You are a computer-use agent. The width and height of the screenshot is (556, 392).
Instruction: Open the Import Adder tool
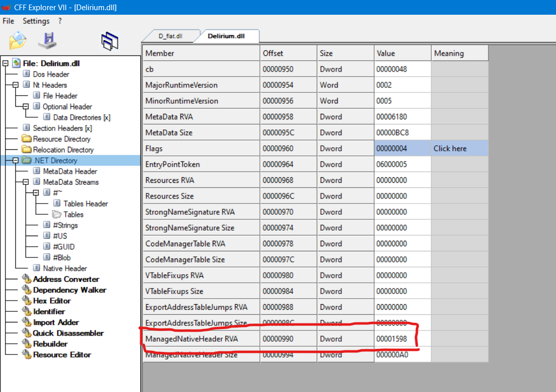(x=56, y=322)
